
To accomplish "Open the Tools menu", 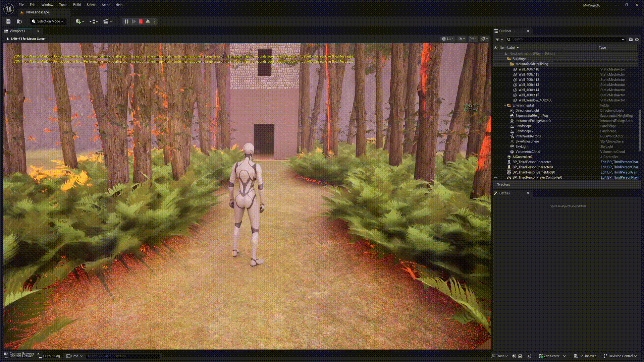I will pyautogui.click(x=63, y=5).
